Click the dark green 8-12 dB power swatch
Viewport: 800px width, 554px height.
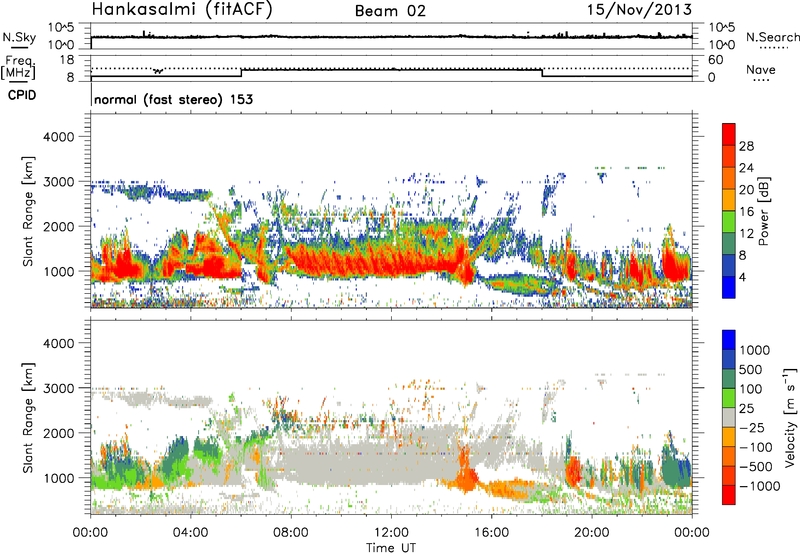(x=729, y=244)
